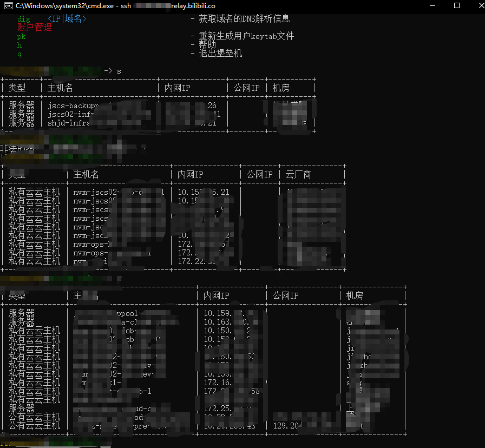Click the 'dig' command in help list

(24, 19)
